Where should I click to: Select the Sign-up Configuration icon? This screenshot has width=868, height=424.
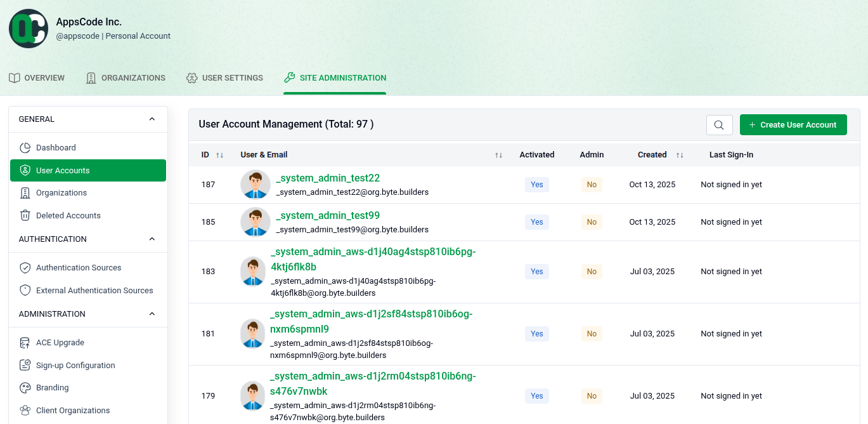[25, 365]
